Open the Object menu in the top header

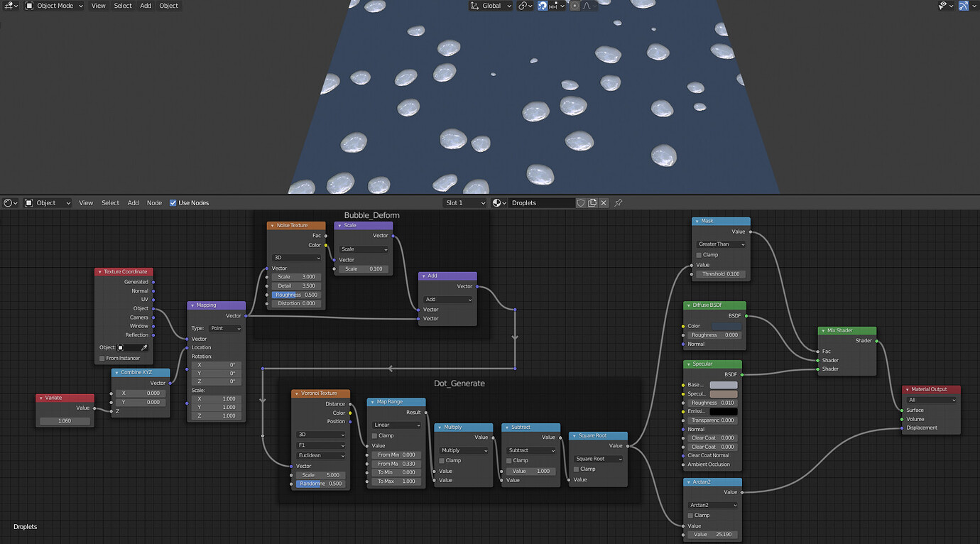click(168, 6)
